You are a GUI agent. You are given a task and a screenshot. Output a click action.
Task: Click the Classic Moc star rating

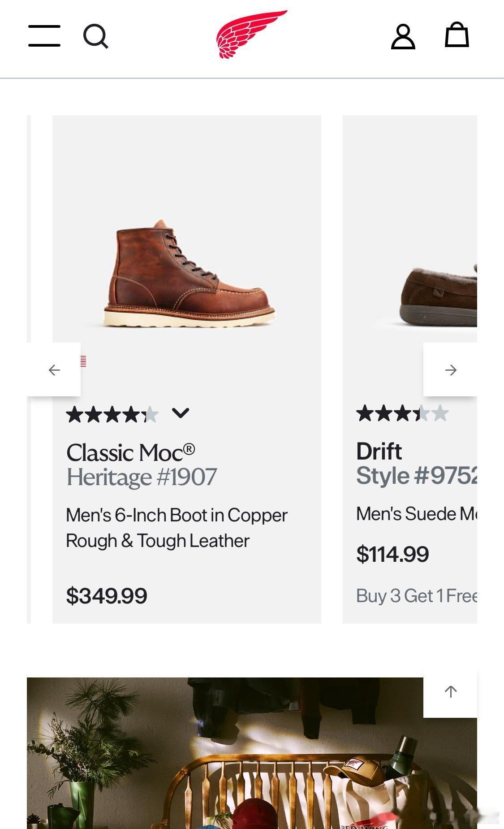(x=112, y=415)
